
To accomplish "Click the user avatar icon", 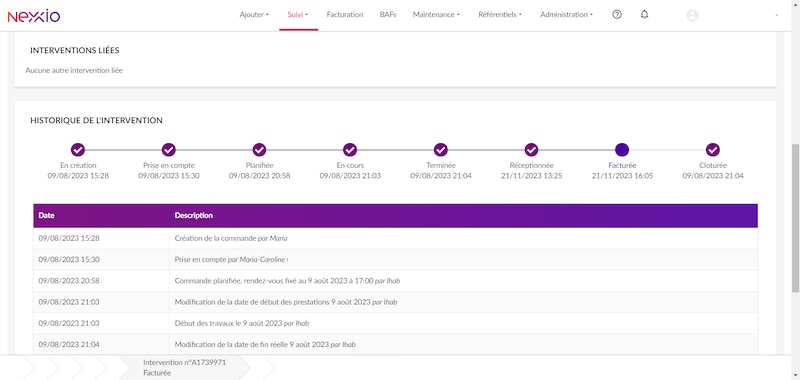I will coord(692,15).
